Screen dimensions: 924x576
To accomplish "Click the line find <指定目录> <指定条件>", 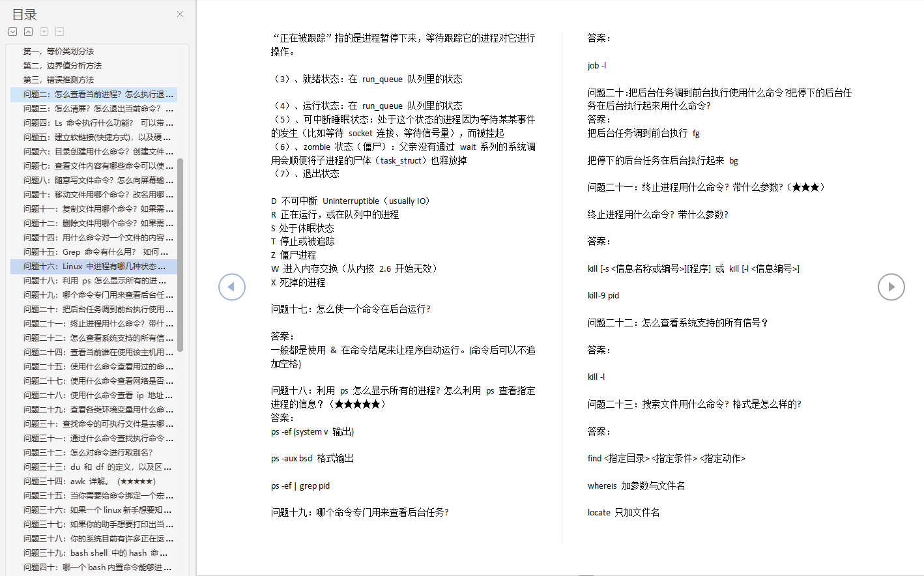I will click(x=666, y=459).
